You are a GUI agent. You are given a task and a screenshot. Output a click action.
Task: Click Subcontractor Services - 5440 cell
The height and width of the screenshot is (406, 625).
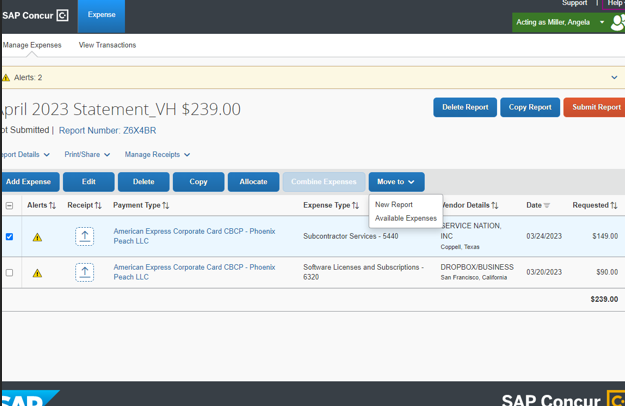click(351, 236)
